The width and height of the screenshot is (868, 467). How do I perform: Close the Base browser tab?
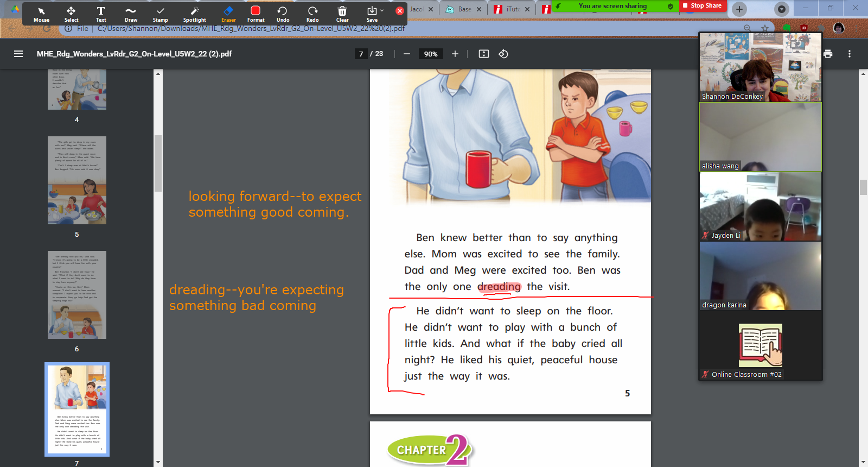point(479,9)
